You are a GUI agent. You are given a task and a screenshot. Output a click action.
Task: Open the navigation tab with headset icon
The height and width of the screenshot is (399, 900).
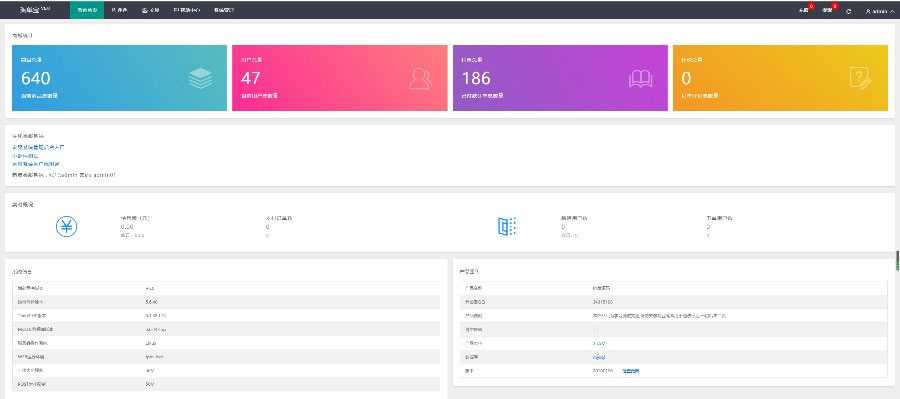click(150, 10)
